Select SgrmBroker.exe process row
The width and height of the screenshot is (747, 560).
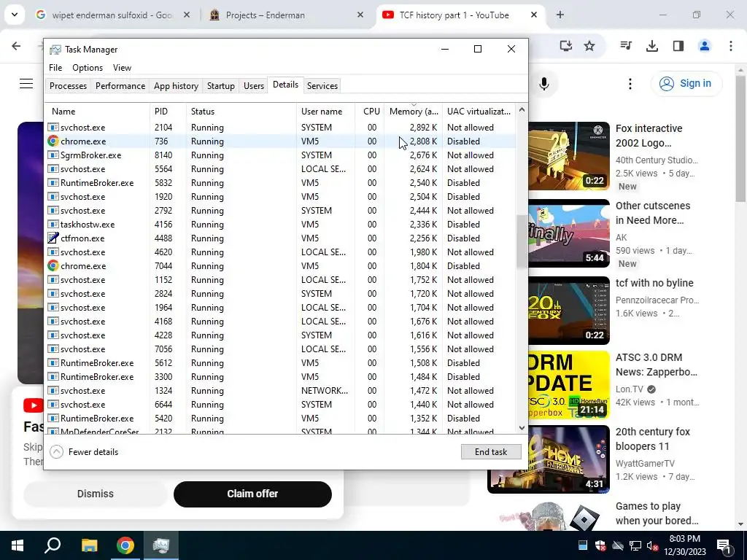[x=280, y=155]
